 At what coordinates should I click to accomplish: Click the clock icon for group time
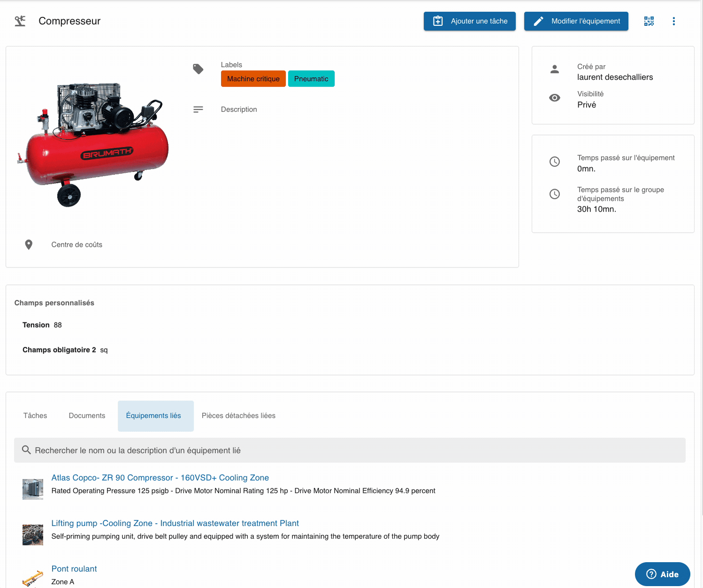(554, 194)
